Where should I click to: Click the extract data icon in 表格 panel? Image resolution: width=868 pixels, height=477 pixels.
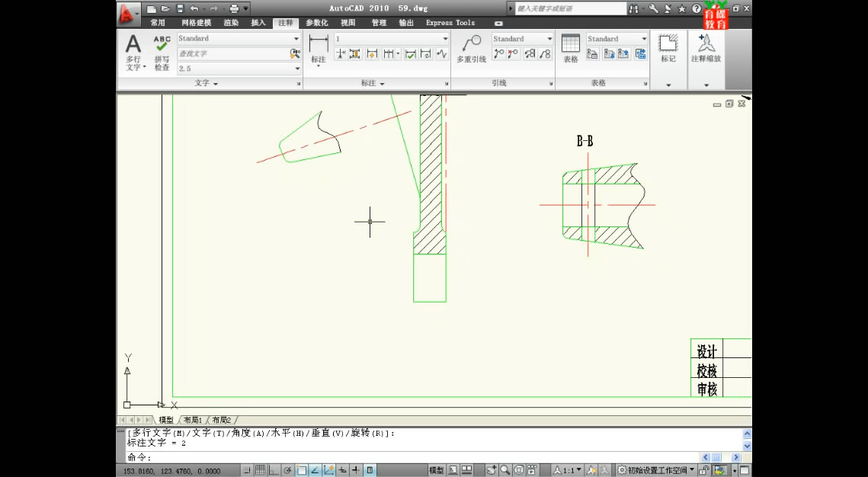640,53
